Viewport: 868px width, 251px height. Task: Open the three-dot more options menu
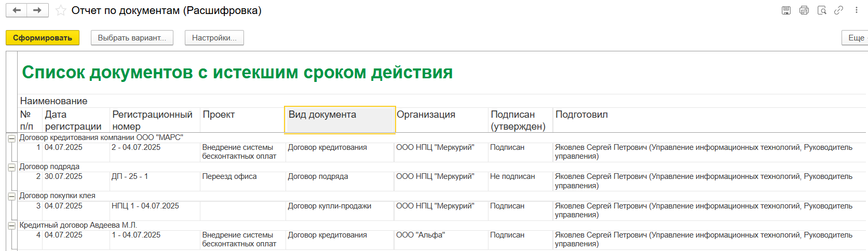point(856,10)
